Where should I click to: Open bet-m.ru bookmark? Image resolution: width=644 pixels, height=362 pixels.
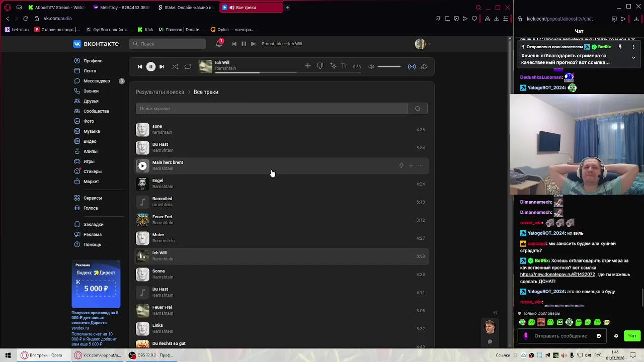click(17, 30)
